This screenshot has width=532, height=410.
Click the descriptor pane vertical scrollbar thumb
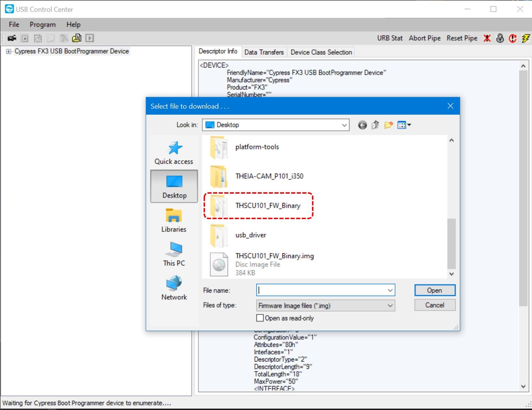click(523, 188)
